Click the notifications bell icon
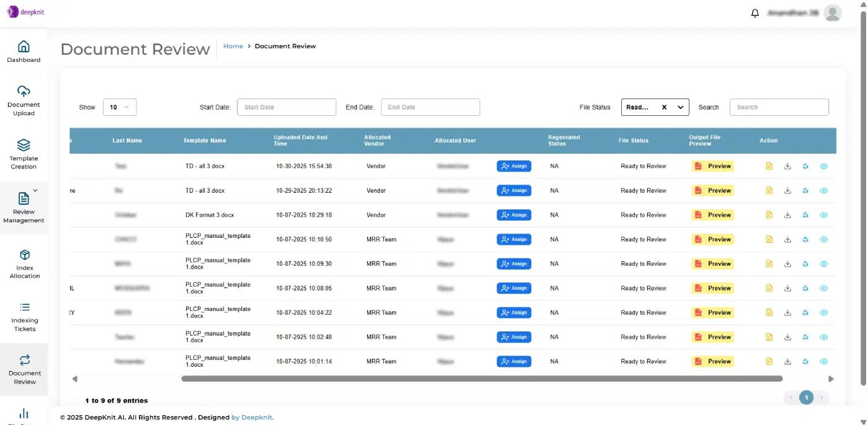The height and width of the screenshot is (425, 868). coord(755,12)
